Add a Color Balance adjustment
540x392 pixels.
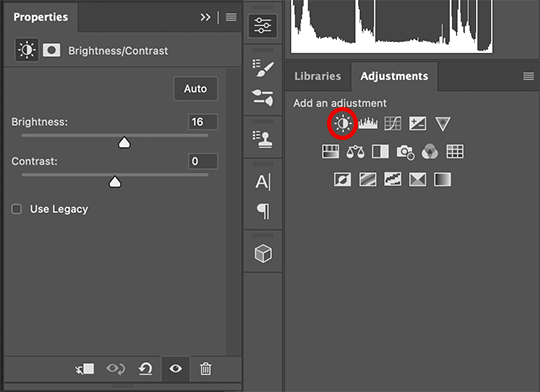[355, 152]
